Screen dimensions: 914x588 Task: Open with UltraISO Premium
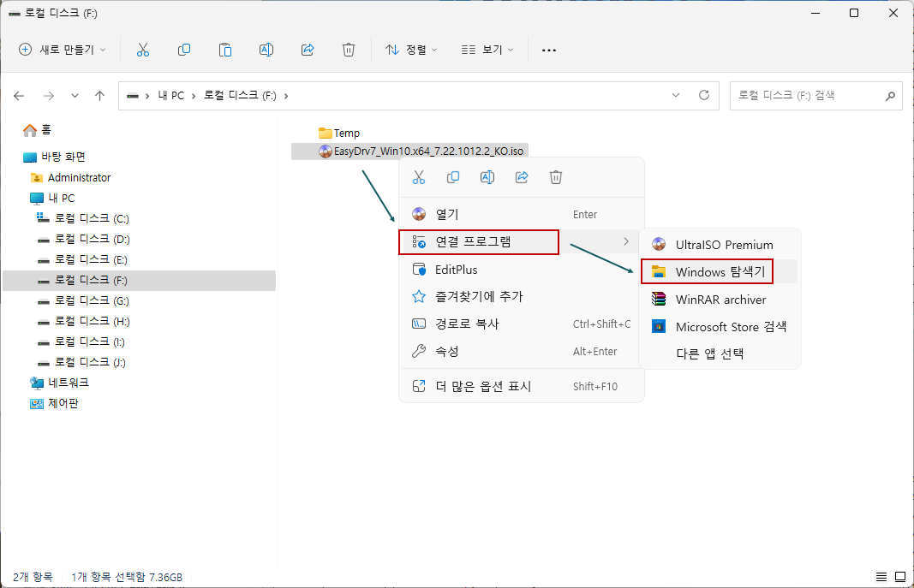720,245
